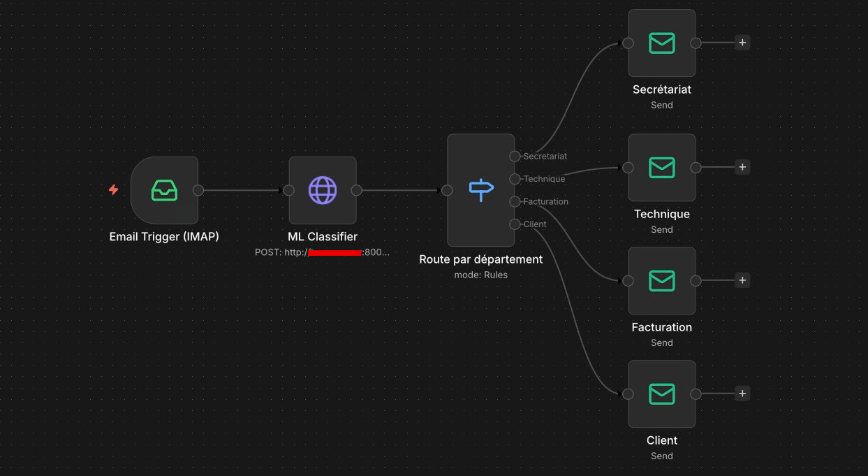Select the Technique envelope node
Screen dimensions: 868x476
[662, 168]
